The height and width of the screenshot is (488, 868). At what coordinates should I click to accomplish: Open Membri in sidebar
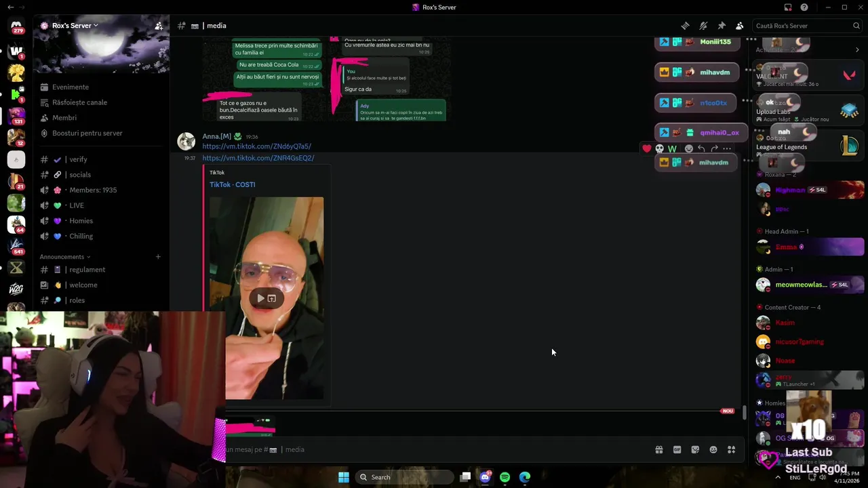point(102,118)
